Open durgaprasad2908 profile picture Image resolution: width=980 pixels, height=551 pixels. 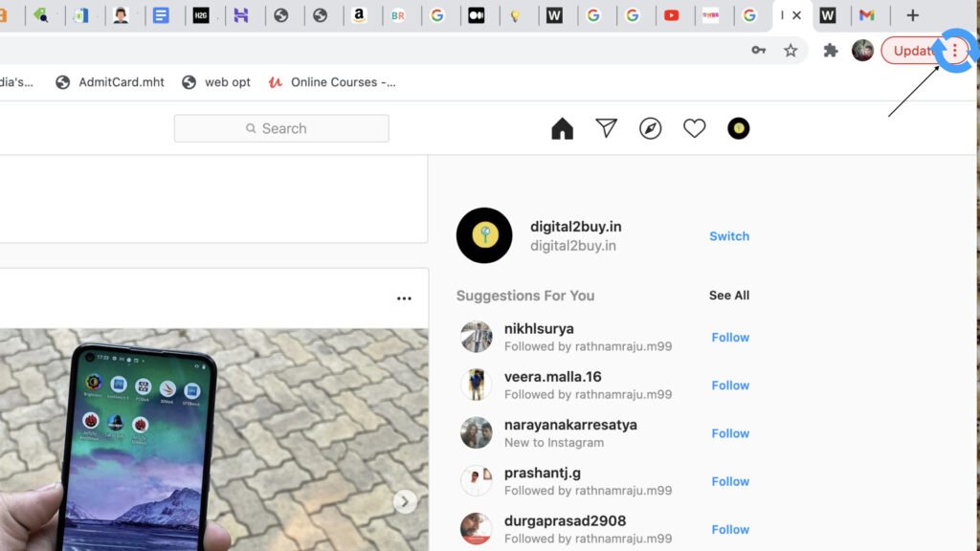coord(477,528)
